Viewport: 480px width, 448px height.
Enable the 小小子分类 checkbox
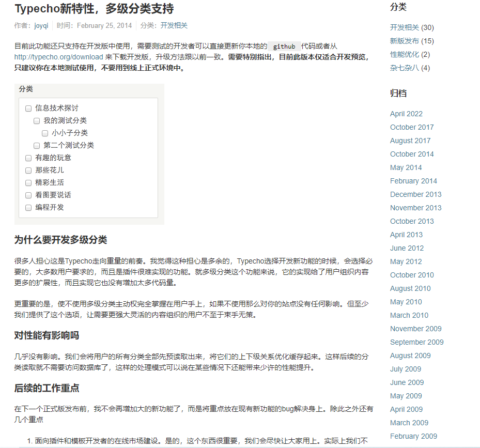tap(45, 133)
